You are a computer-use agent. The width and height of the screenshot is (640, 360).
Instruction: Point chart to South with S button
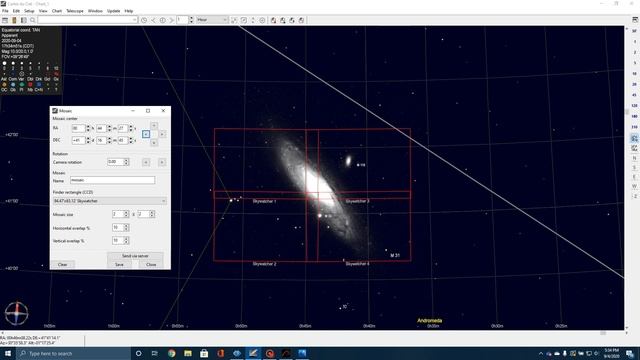coord(634,167)
